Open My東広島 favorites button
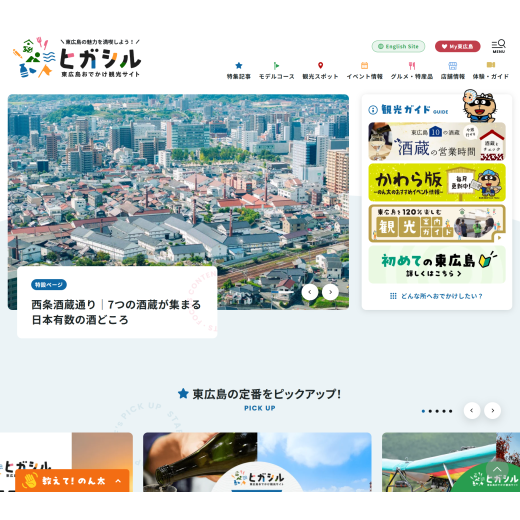This screenshot has height=520, width=520. 458,46
